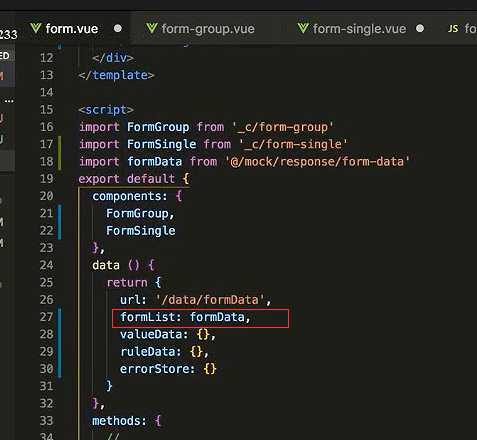Click the '/data/formData' url string
The height and width of the screenshot is (440, 477).
(x=210, y=300)
